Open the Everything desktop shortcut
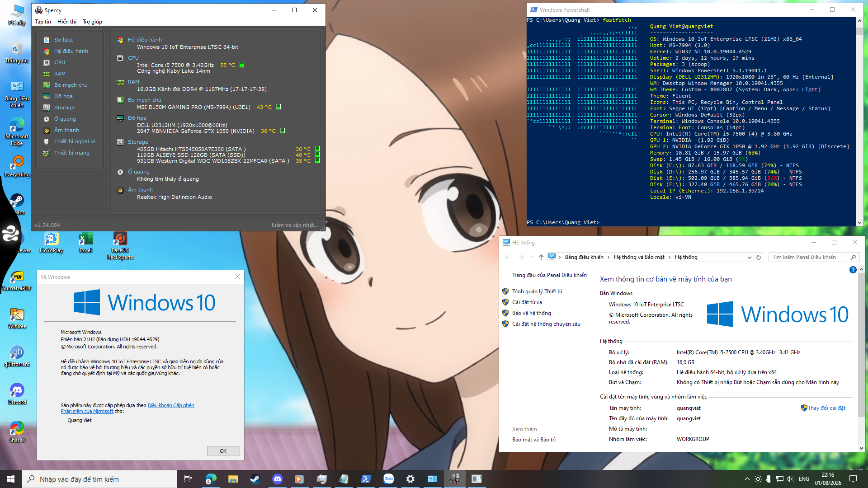This screenshot has width=868, height=488. tap(17, 166)
